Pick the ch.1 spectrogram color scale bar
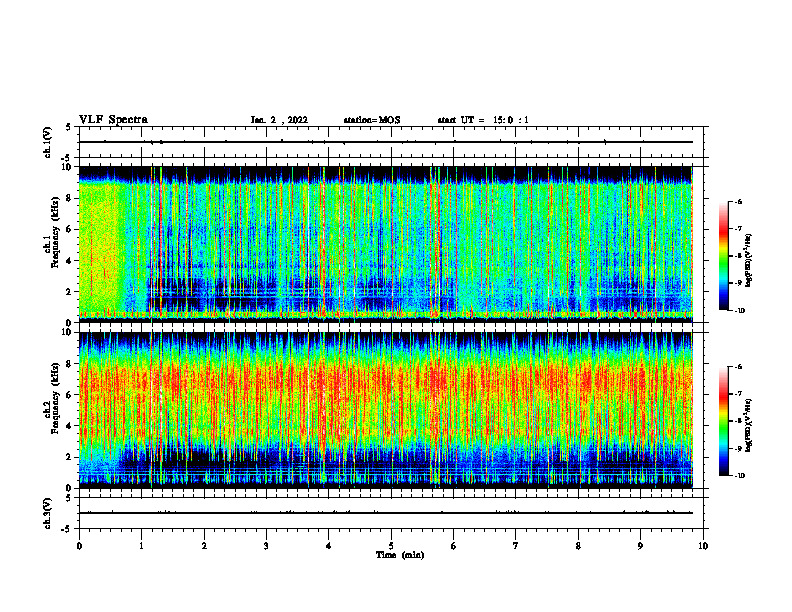The width and height of the screenshot is (792, 612). pos(724,256)
